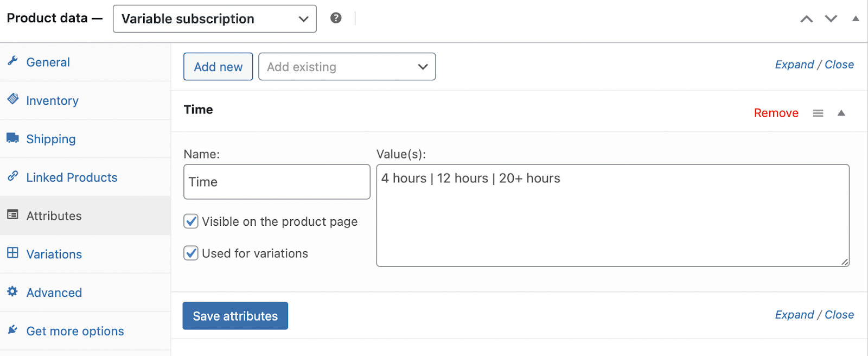The image size is (868, 356).
Task: Uncheck Visible on the product page
Action: tap(191, 221)
